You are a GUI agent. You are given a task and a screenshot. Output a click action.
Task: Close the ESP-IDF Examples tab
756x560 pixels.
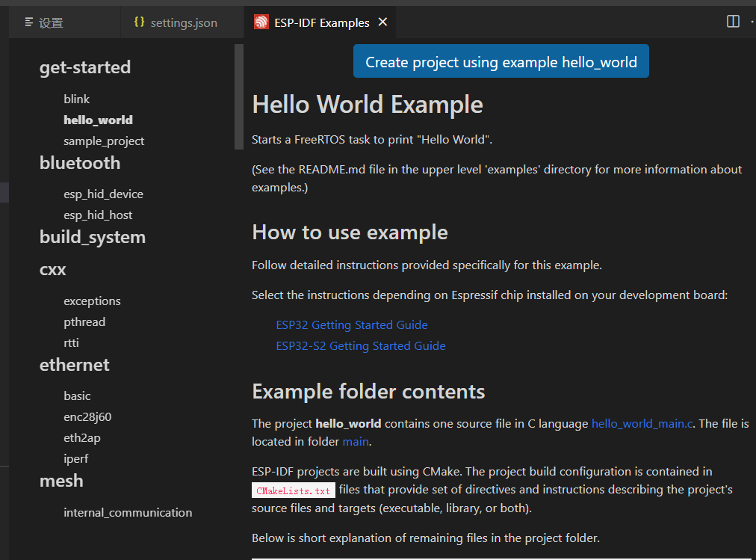pyautogui.click(x=382, y=22)
